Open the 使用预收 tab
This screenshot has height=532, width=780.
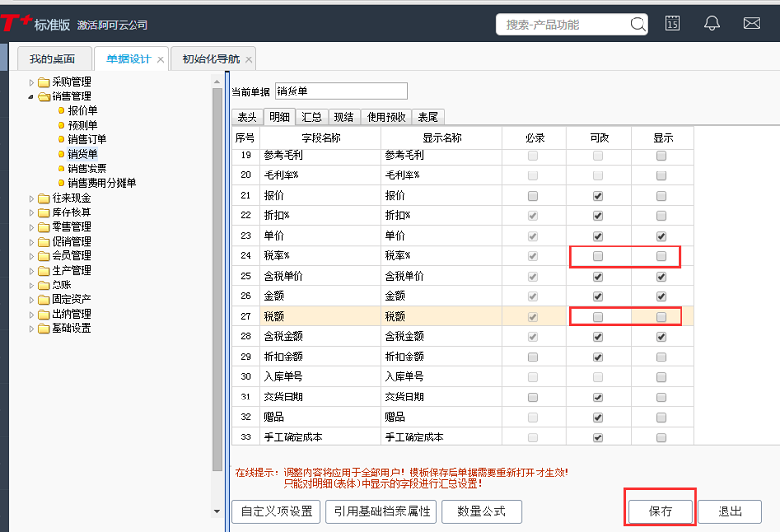tap(386, 117)
